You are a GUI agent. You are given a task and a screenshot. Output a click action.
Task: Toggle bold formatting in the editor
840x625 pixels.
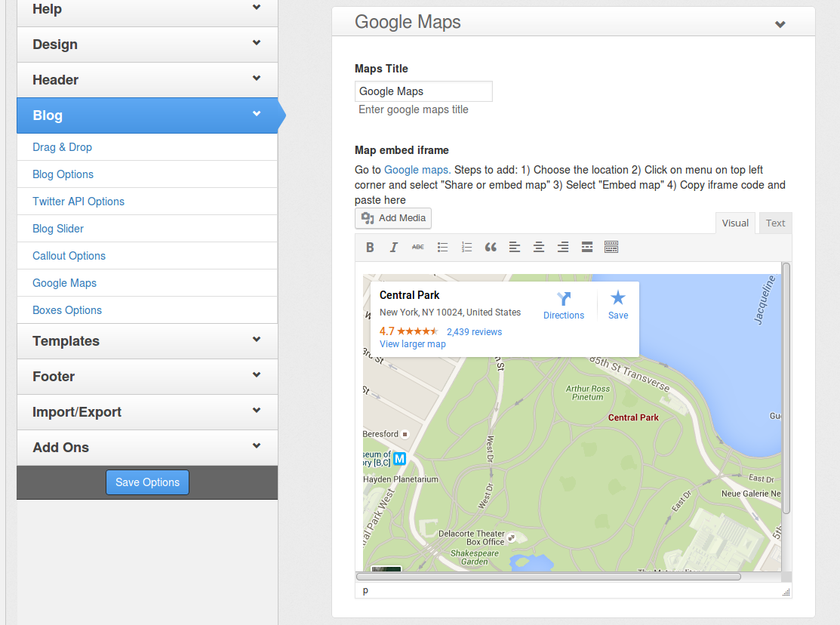(370, 247)
